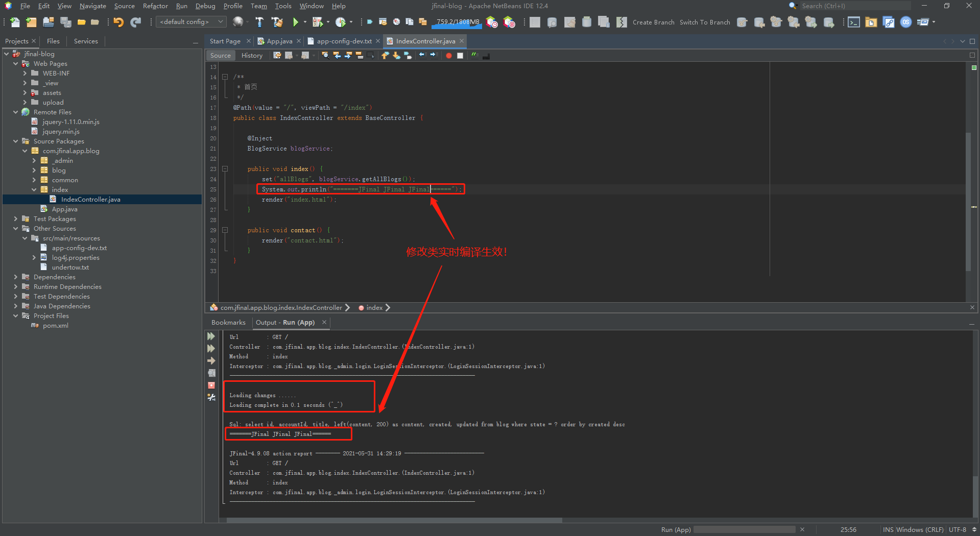The width and height of the screenshot is (980, 536).
Task: Switch to the app-config-dev.txt tab
Action: pyautogui.click(x=344, y=41)
